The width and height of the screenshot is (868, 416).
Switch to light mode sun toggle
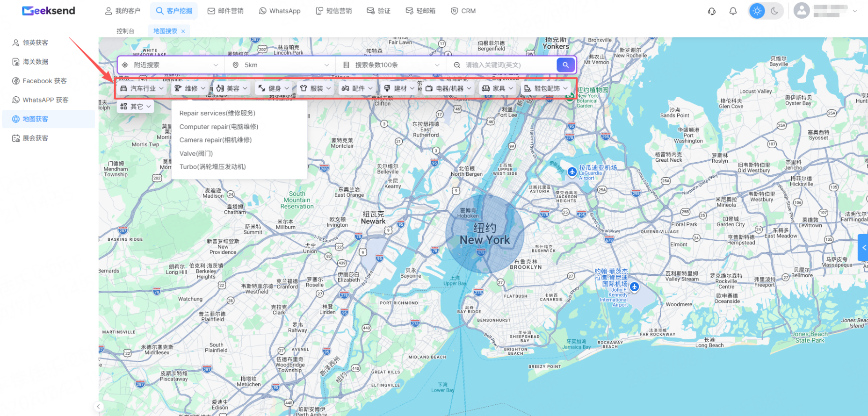[x=757, y=11]
